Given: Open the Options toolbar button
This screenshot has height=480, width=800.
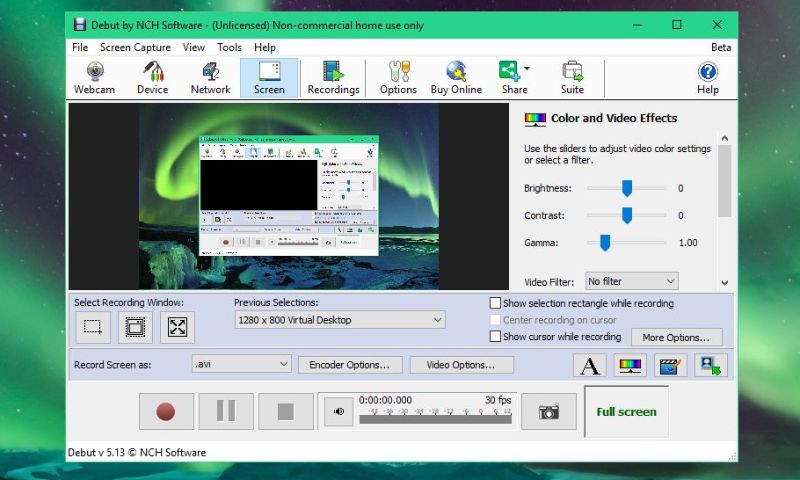Looking at the screenshot, I should (398, 78).
